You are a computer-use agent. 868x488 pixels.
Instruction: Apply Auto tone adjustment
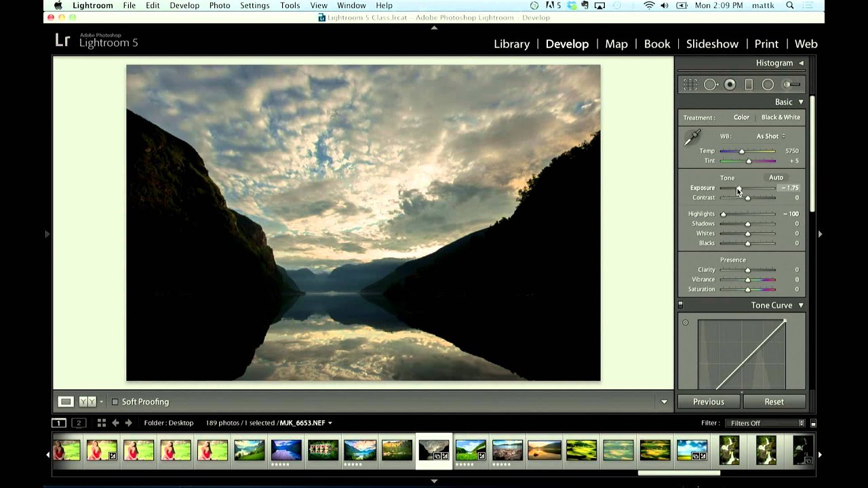(x=776, y=178)
